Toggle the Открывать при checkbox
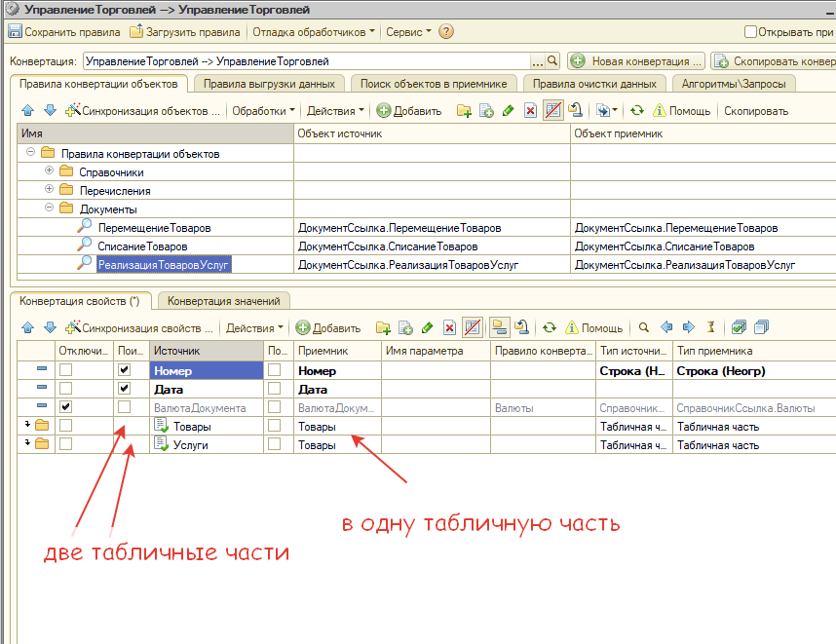 750,32
